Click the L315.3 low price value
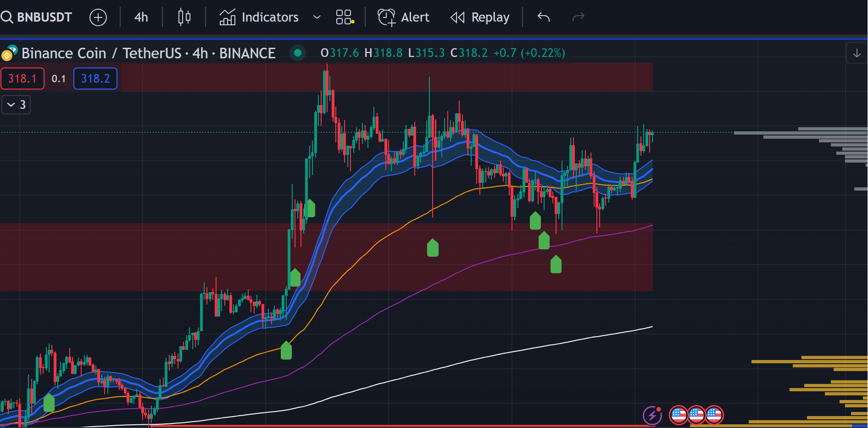Screen dimensions: 868x428 [x=426, y=53]
